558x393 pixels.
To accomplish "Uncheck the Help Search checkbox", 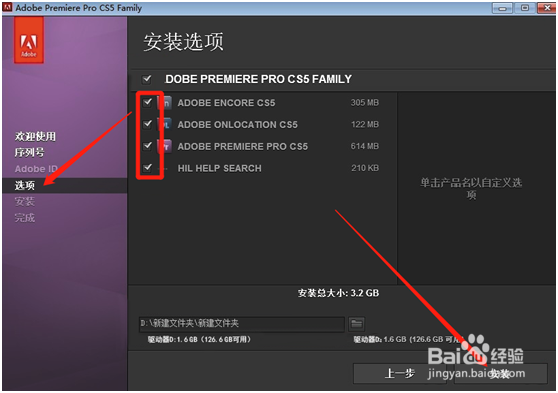I will pyautogui.click(x=147, y=168).
